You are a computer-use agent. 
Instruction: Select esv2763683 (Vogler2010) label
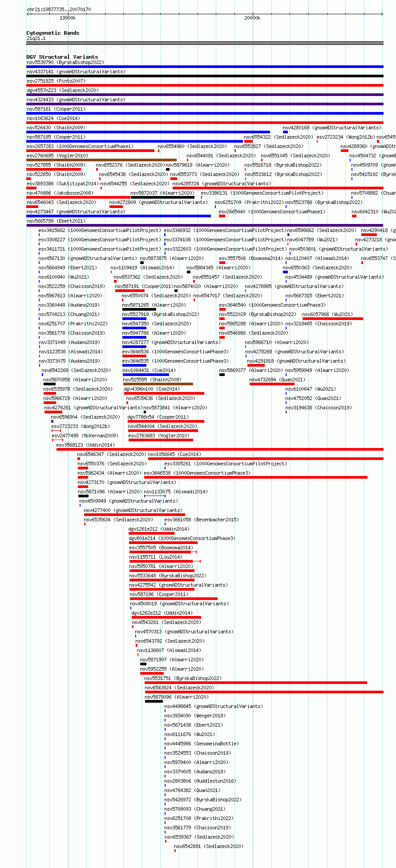(159, 436)
